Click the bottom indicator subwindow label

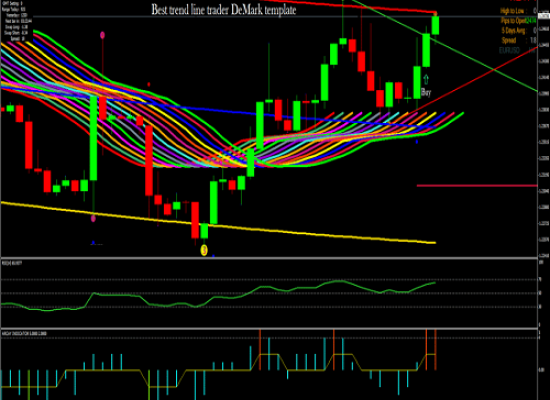tap(25, 333)
